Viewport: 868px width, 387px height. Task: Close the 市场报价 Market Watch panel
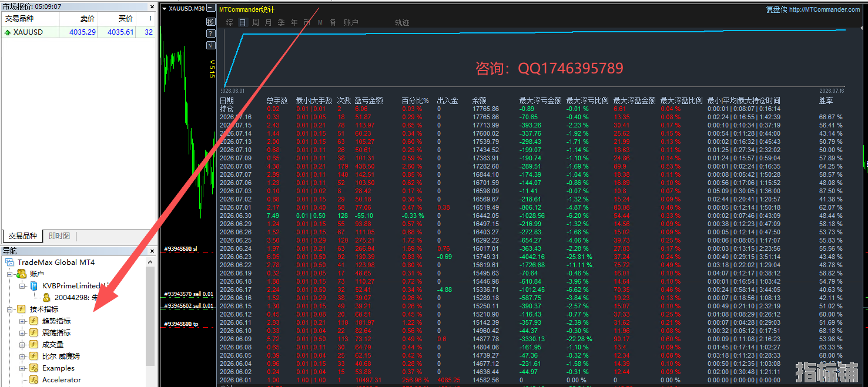[x=153, y=6]
